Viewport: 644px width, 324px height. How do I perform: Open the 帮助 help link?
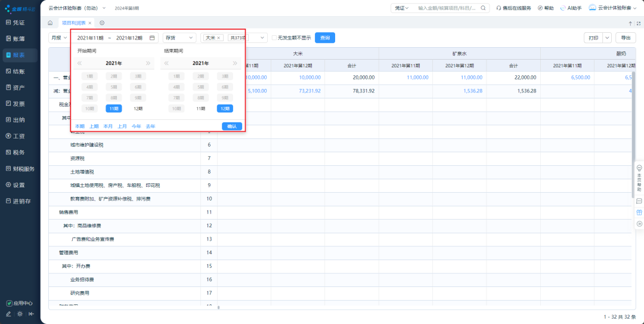546,8
